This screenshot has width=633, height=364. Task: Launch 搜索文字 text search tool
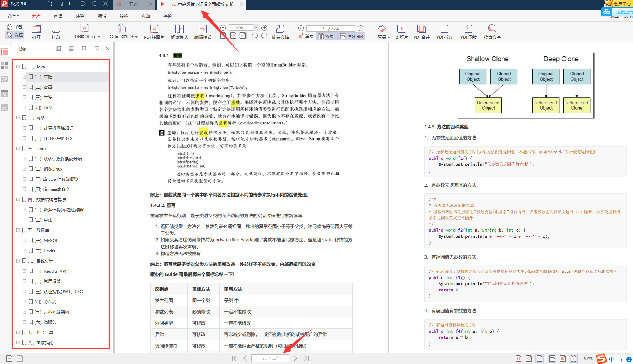492,32
